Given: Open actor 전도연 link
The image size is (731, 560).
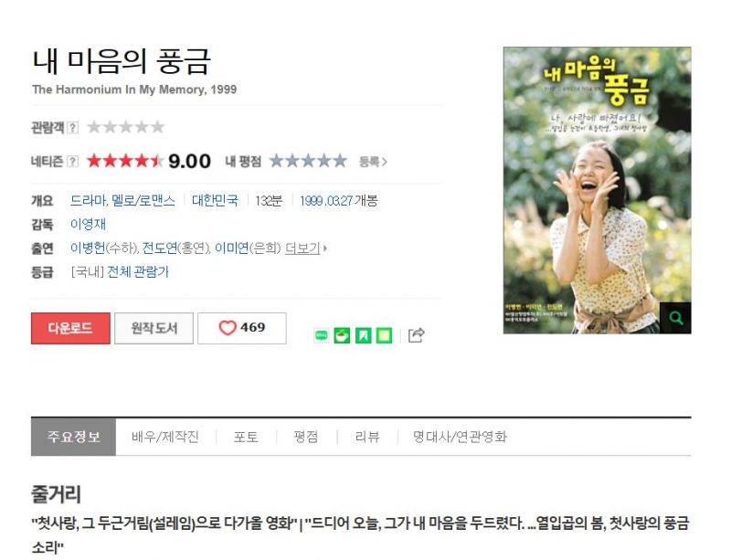Looking at the screenshot, I should pyautogui.click(x=159, y=248).
